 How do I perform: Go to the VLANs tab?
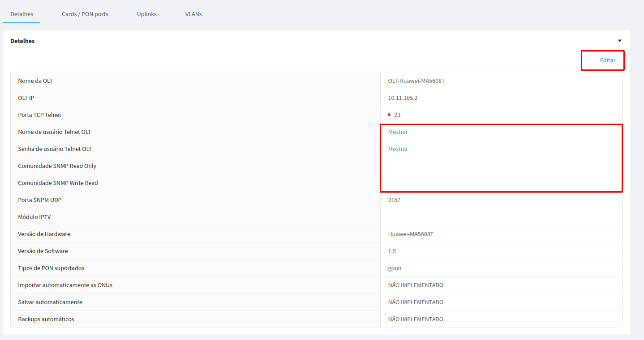coord(193,14)
